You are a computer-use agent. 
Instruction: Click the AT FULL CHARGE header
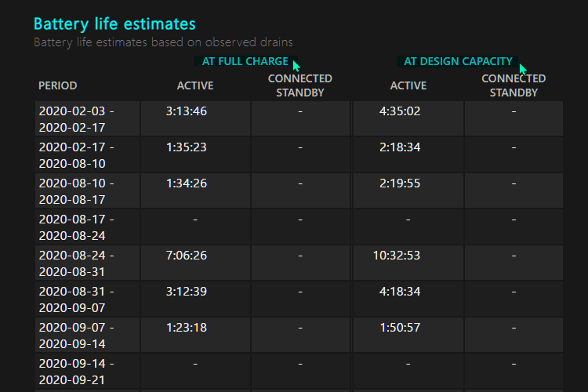click(x=245, y=61)
